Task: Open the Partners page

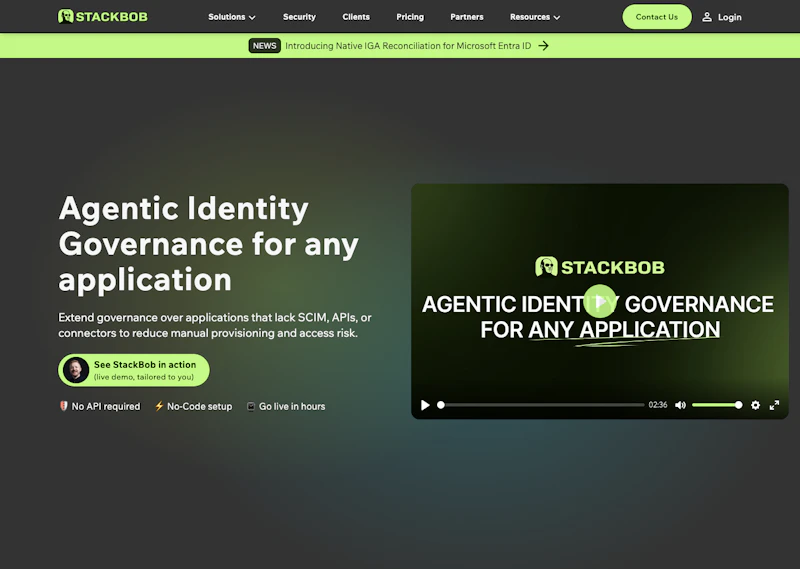Action: pos(467,17)
